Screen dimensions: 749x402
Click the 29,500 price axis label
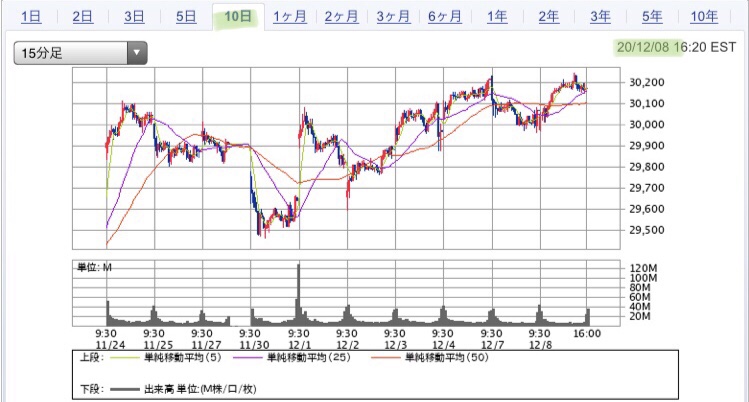click(x=646, y=230)
